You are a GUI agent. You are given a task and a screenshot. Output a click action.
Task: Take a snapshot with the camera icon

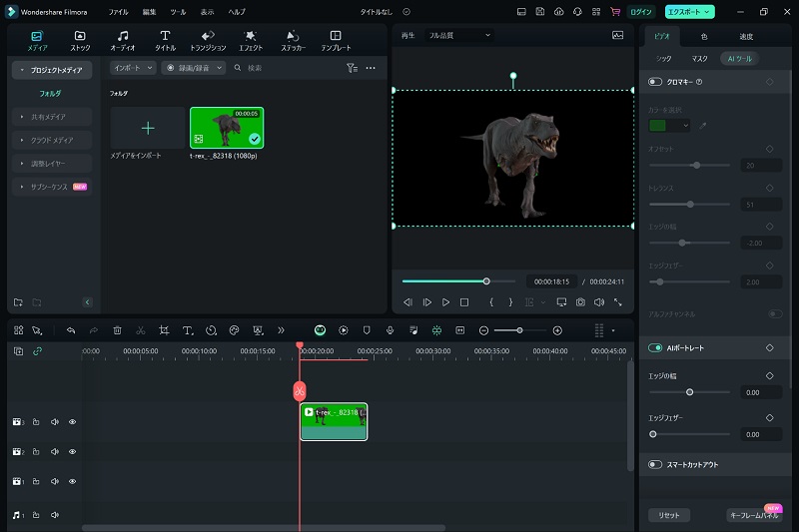click(x=579, y=301)
